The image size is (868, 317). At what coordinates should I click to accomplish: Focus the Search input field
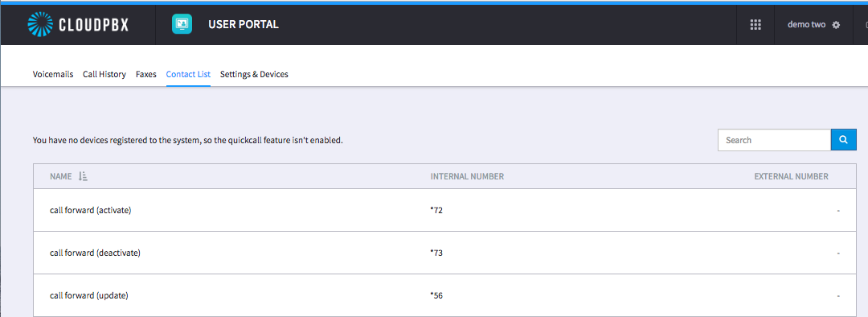coord(775,140)
